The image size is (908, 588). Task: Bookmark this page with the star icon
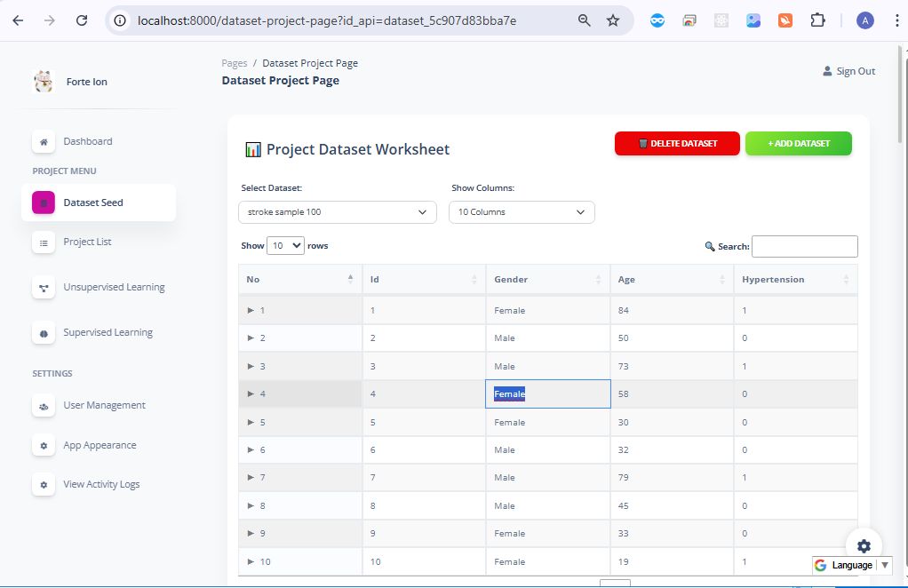[613, 20]
